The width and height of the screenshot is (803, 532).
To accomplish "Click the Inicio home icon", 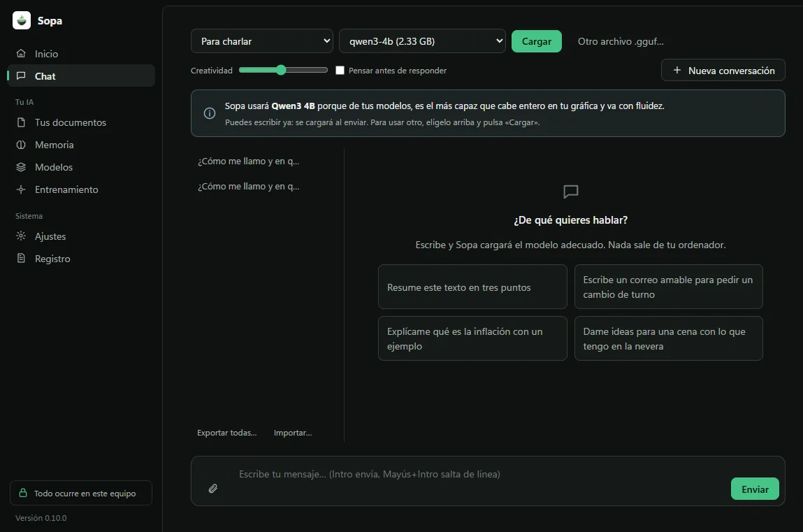I will [21, 53].
